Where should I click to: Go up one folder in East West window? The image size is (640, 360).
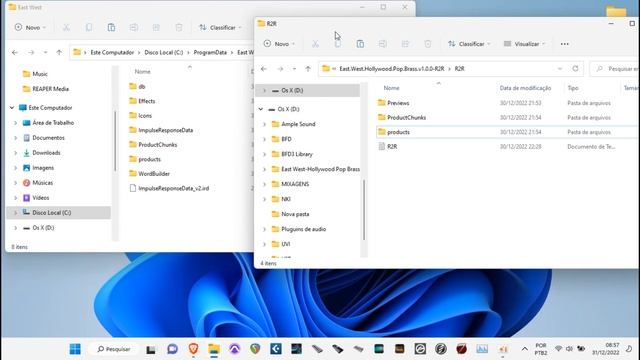(59, 52)
